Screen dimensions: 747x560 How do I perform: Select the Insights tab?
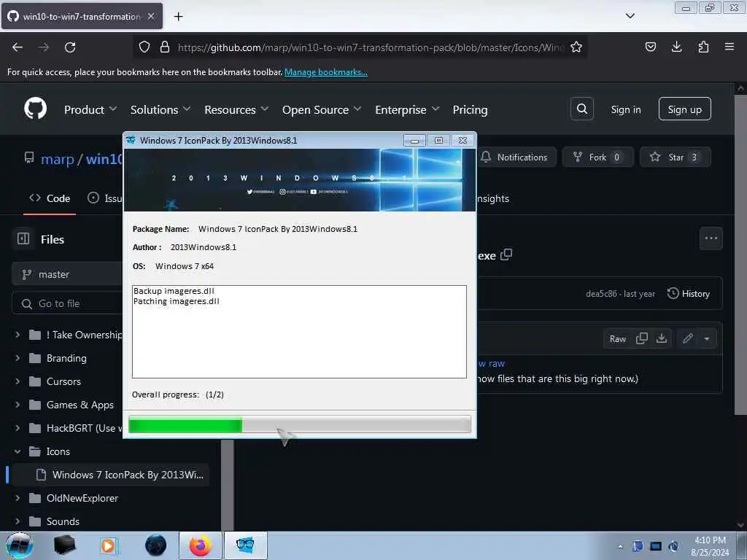(492, 198)
